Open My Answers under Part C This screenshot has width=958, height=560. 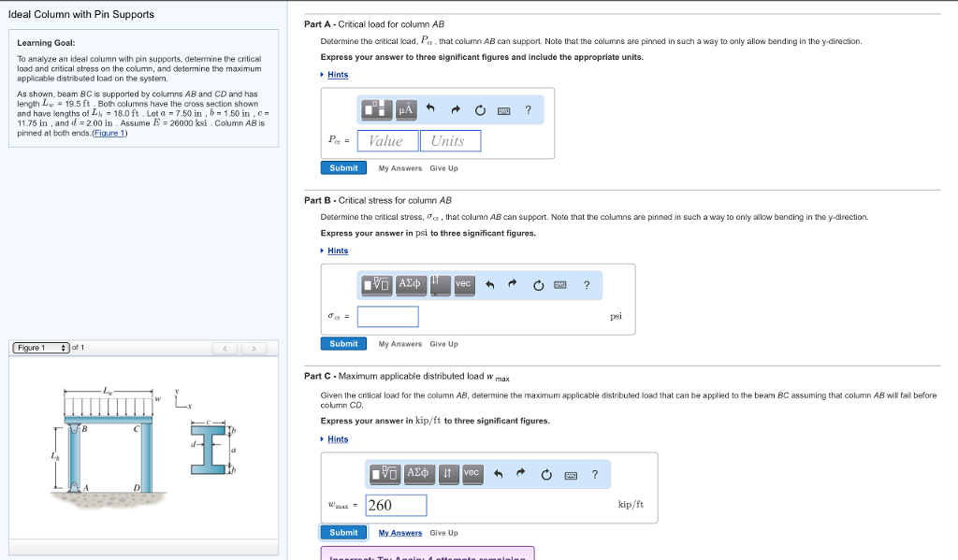click(x=399, y=532)
